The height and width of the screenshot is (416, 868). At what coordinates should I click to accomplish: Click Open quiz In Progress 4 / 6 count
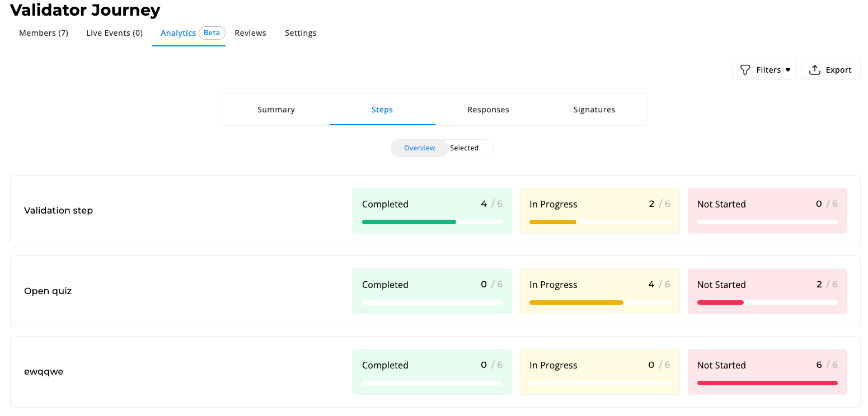[x=659, y=285]
